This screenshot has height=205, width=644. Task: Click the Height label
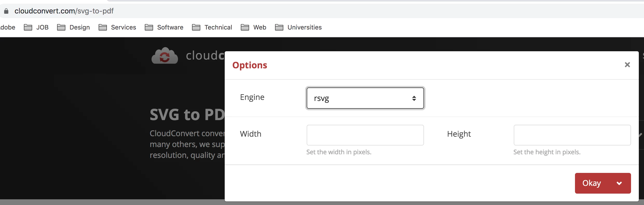click(x=459, y=134)
